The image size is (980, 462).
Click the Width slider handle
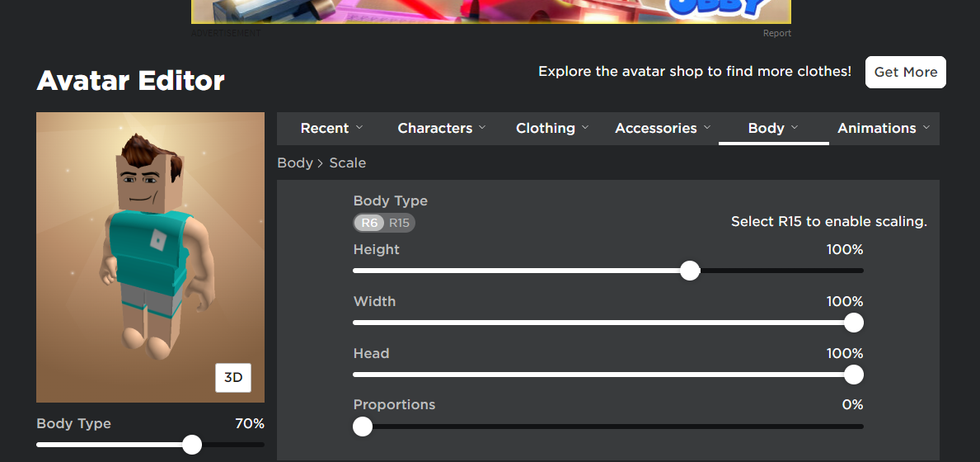point(854,323)
